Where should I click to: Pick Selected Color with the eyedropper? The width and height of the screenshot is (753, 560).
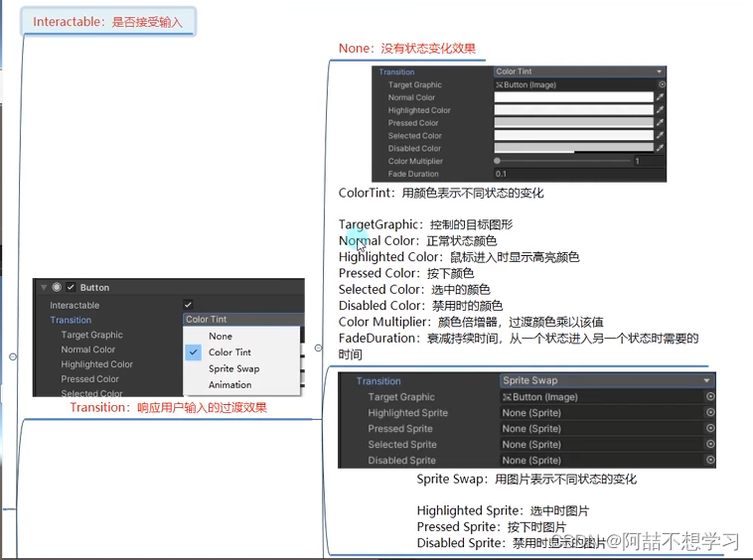[661, 135]
